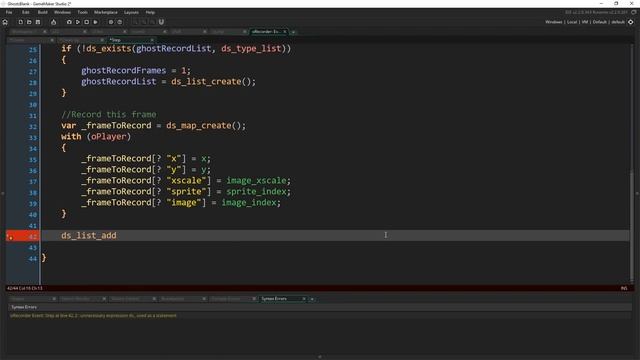Viewport: 640px width, 360px height.
Task: Click the Help manual icon
Action: (120, 22)
